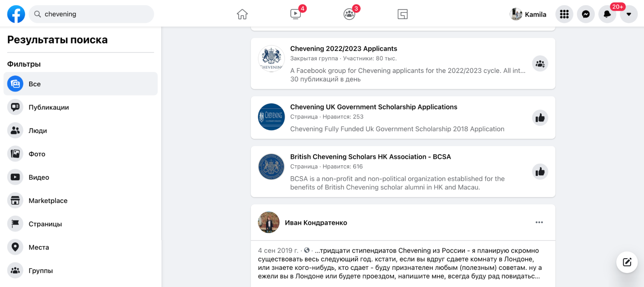The width and height of the screenshot is (644, 287).
Task: Select the Marketplace filter
Action: tap(81, 200)
